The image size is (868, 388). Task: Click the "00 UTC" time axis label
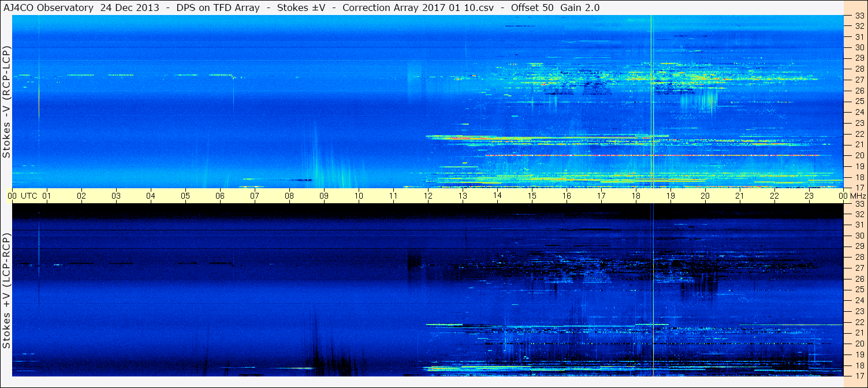point(23,196)
